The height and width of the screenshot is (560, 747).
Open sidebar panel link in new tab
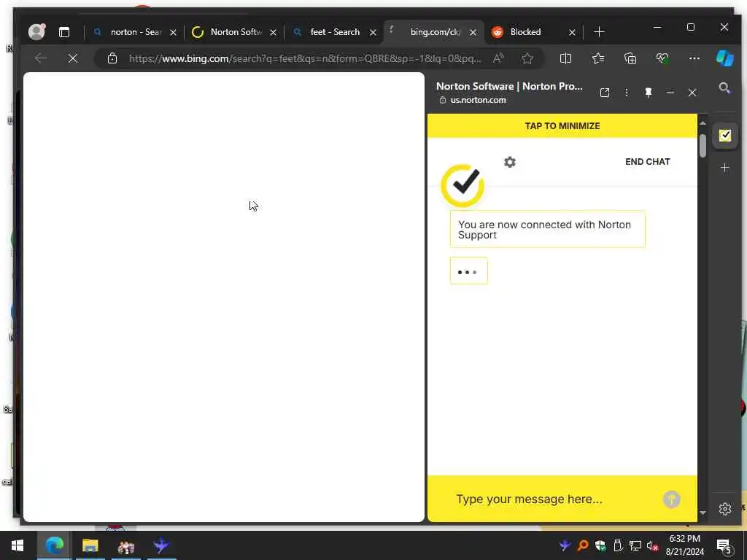605,93
